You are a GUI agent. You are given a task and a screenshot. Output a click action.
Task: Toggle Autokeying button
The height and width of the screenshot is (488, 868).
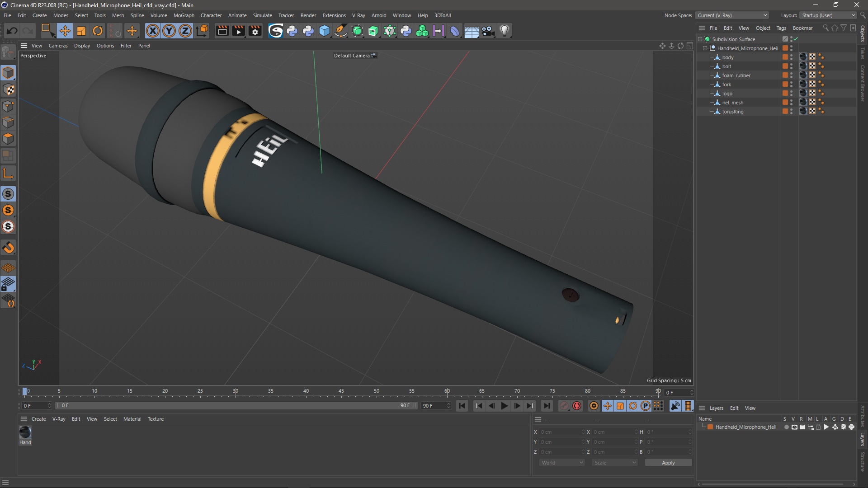click(x=577, y=406)
